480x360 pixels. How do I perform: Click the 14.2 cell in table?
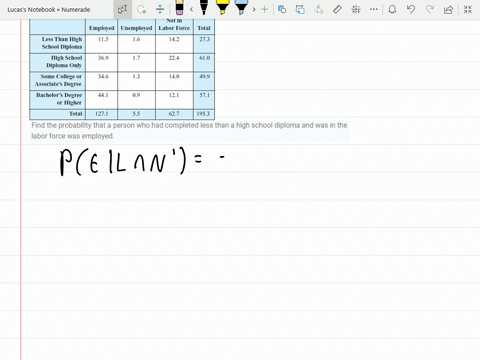pyautogui.click(x=174, y=39)
